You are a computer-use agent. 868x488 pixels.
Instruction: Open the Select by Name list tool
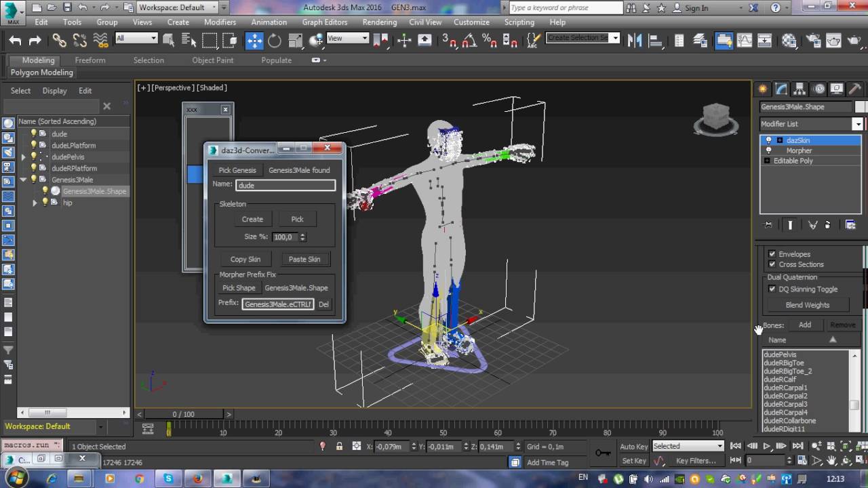(x=189, y=41)
